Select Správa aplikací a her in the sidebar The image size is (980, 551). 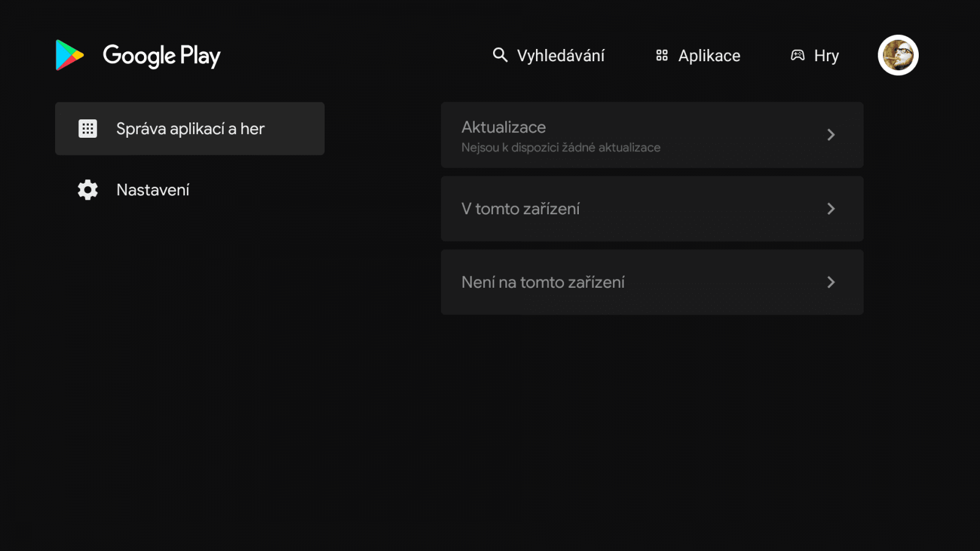[190, 129]
